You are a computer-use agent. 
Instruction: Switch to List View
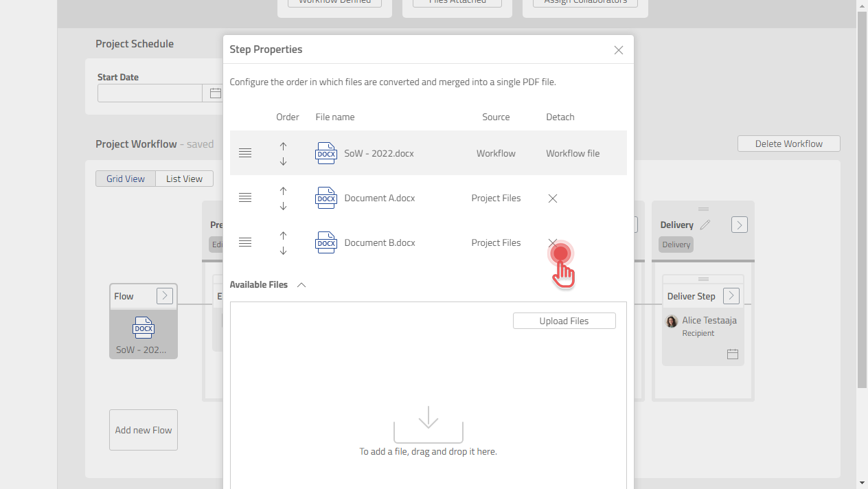[x=184, y=179]
